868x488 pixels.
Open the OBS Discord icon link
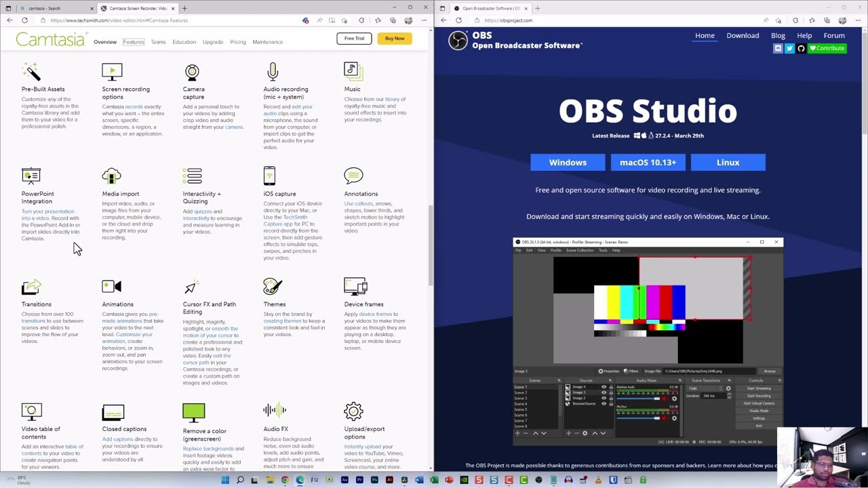click(x=778, y=48)
